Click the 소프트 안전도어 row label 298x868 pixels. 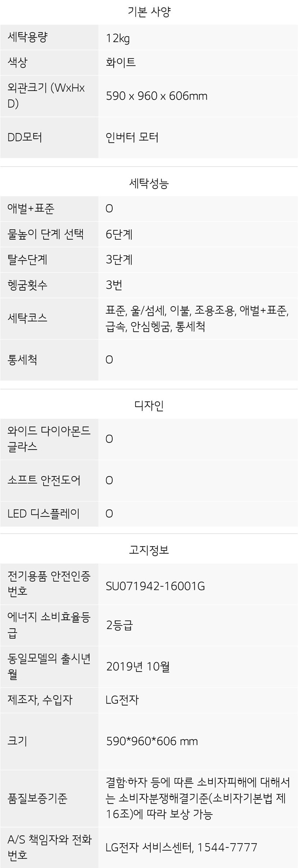coord(44,480)
